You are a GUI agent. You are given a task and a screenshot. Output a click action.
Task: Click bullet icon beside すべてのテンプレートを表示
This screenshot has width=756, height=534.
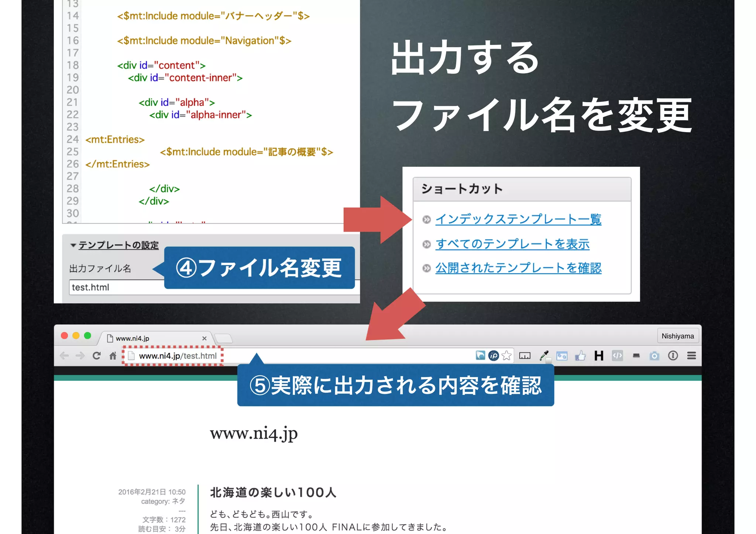(x=427, y=244)
